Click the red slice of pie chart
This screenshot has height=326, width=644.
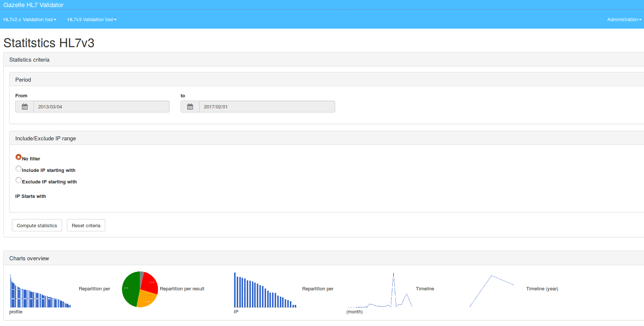point(149,282)
